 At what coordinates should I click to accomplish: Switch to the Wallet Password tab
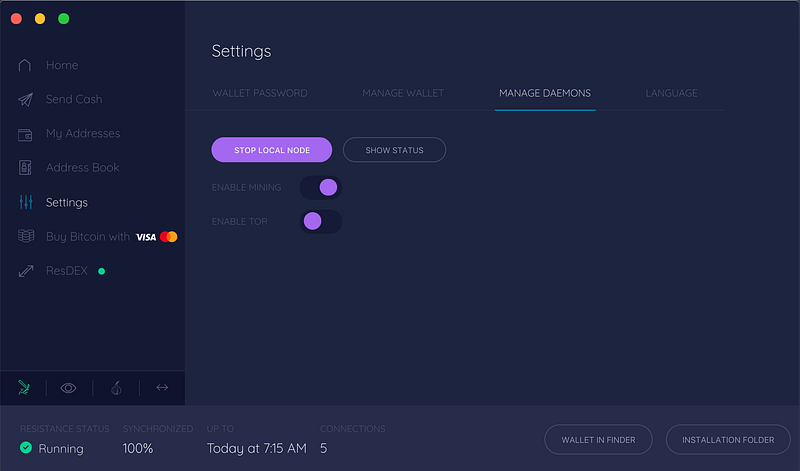click(260, 93)
